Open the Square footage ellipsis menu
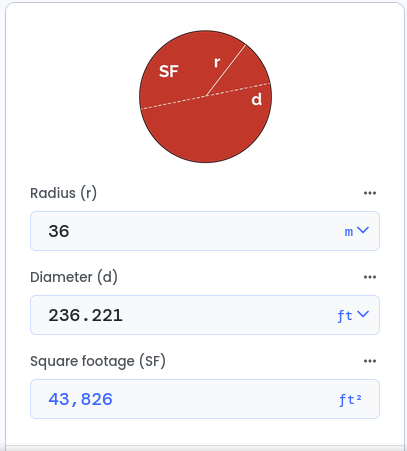 tap(370, 361)
